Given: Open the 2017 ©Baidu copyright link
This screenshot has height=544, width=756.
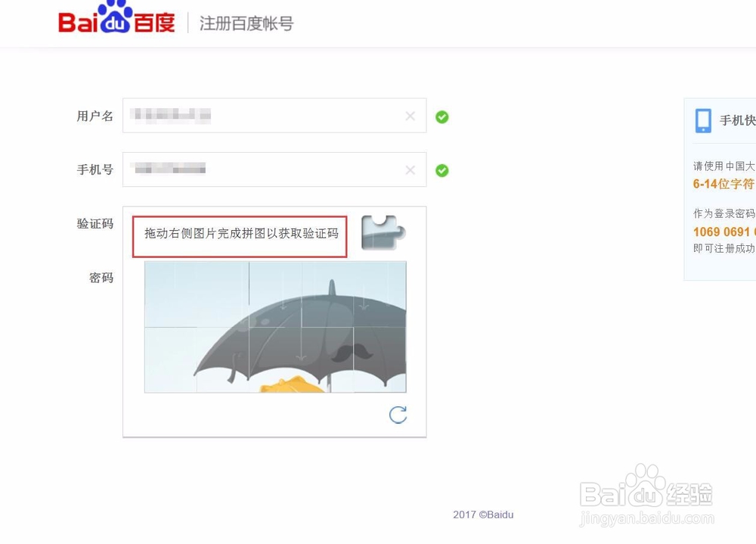Looking at the screenshot, I should point(483,514).
